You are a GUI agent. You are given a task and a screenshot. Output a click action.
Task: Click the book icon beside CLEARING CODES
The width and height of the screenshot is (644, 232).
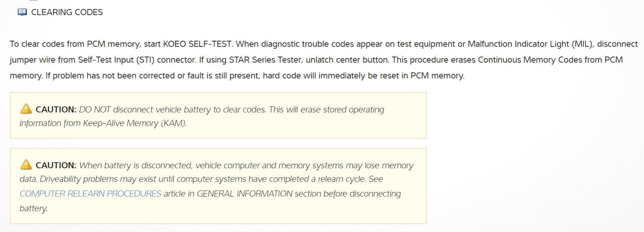[22, 12]
